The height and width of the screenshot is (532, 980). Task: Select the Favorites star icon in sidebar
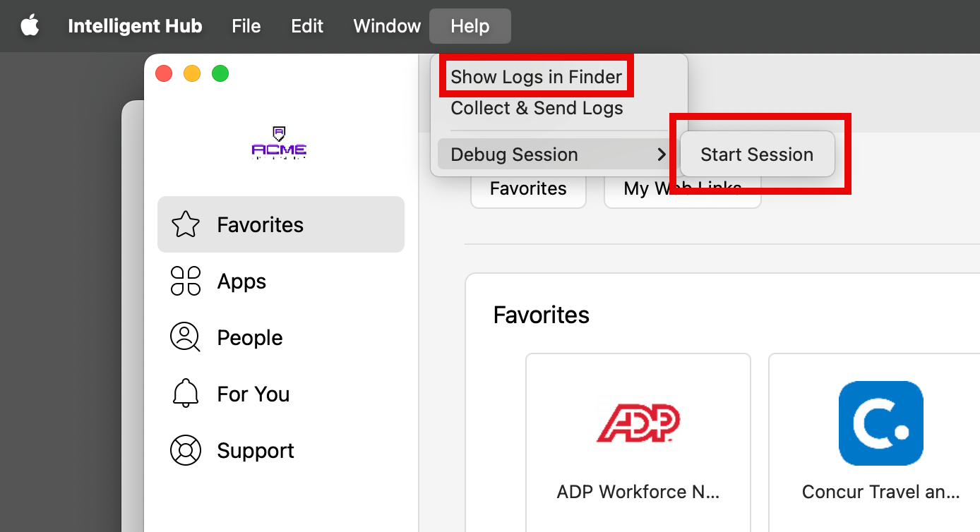click(185, 224)
